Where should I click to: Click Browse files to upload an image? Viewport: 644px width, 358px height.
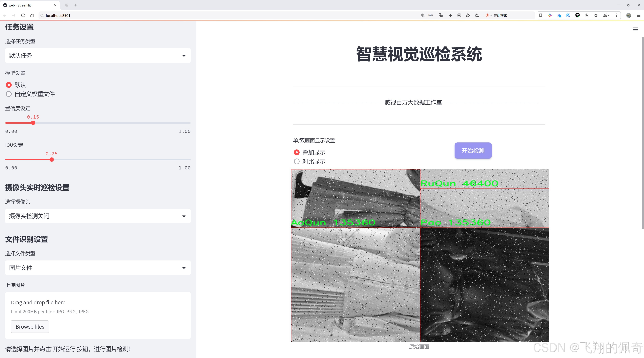(30, 326)
